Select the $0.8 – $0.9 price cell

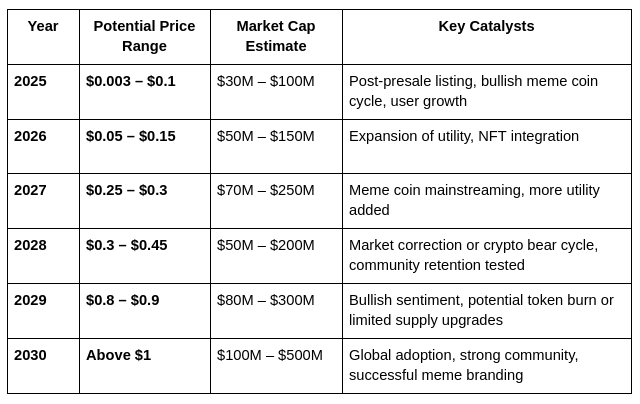tap(123, 300)
